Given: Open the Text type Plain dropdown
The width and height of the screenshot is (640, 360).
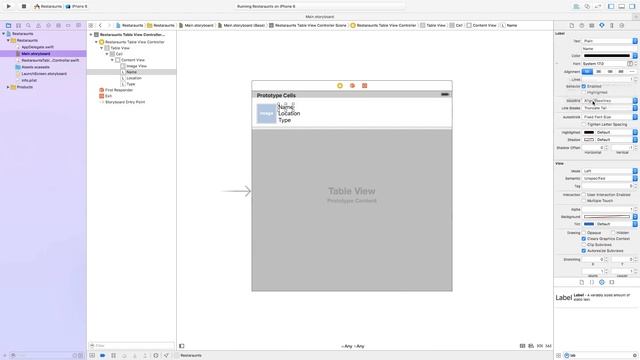Looking at the screenshot, I should coord(610,41).
